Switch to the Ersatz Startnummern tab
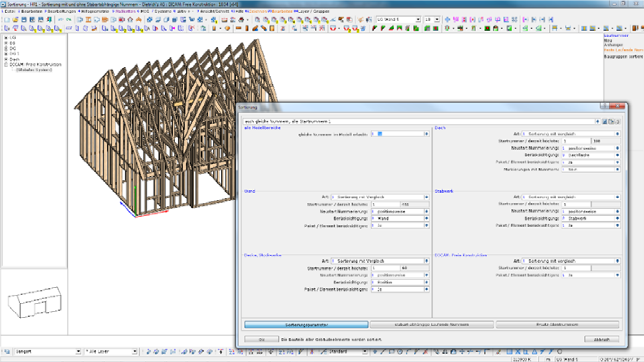644x362 pixels. (557, 324)
